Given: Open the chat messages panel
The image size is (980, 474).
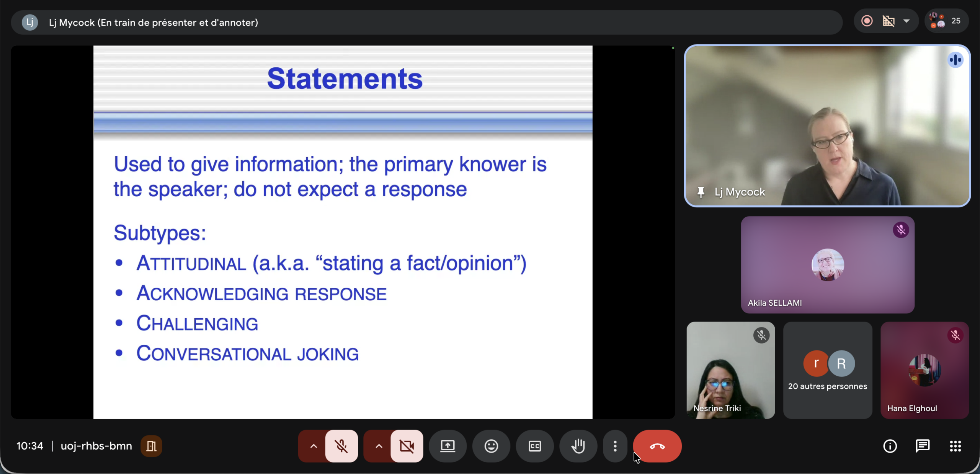Looking at the screenshot, I should pyautogui.click(x=923, y=446).
